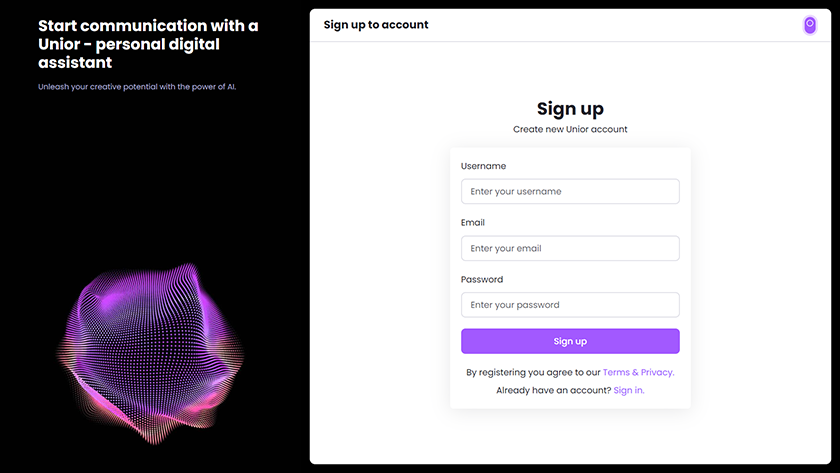Click the Email field label
The width and height of the screenshot is (840, 473).
tap(472, 223)
